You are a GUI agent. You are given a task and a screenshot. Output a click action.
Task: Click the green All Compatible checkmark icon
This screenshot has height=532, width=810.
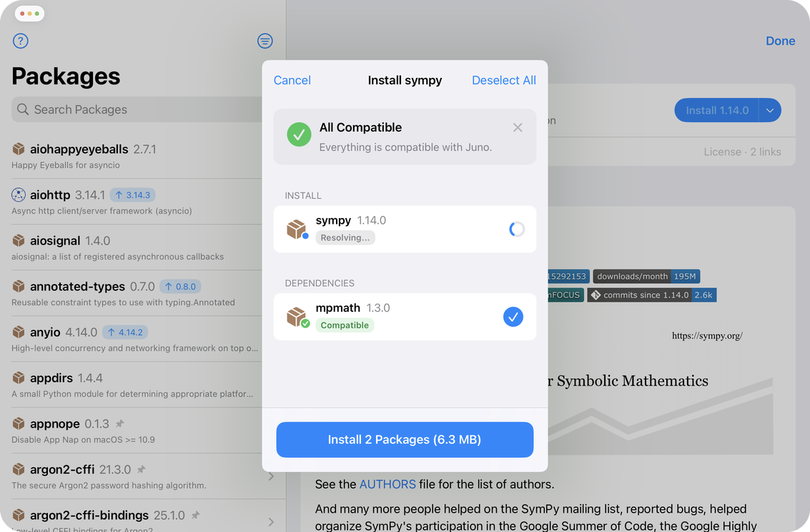tap(299, 134)
